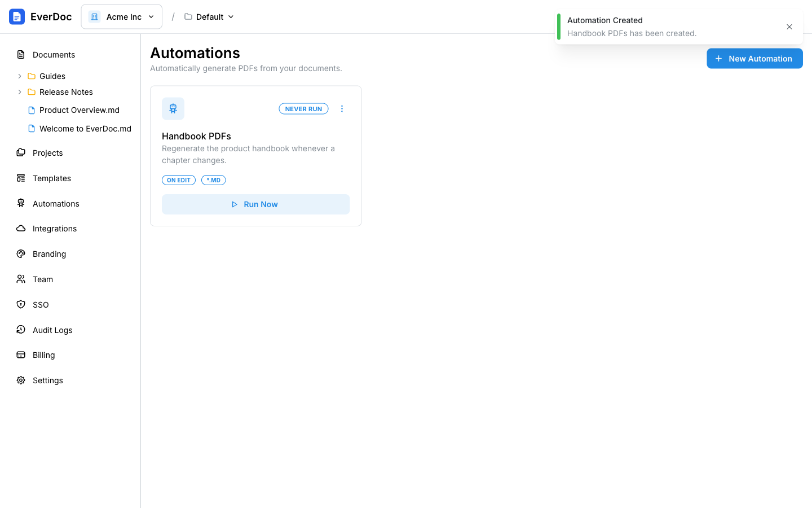Click the NEVER RUN status badge
812x508 pixels.
[x=303, y=109]
